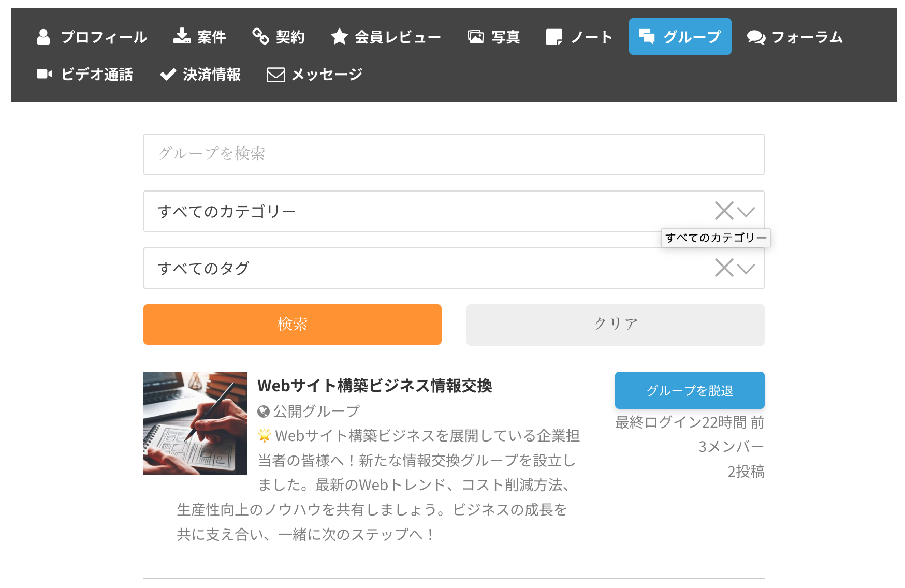Click the profile person icon
The width and height of the screenshot is (905, 588).
point(43,37)
